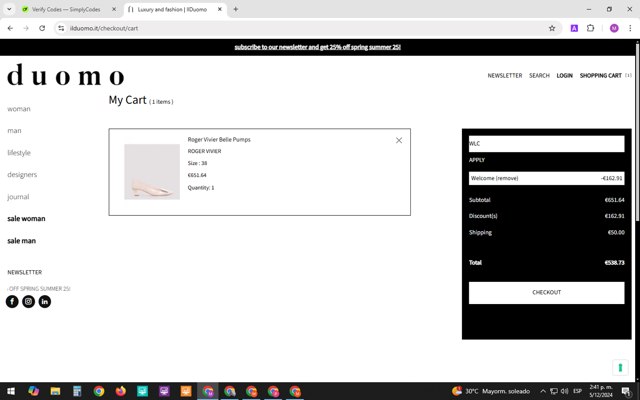Open the network icon in system tray
The image size is (640, 400).
point(554,391)
